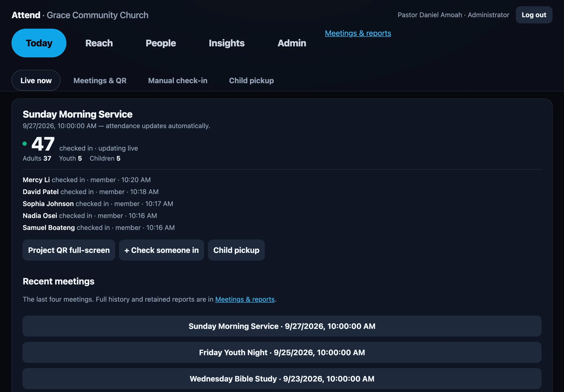
Task: Open the Meetings & QR sub-tab
Action: tap(100, 80)
